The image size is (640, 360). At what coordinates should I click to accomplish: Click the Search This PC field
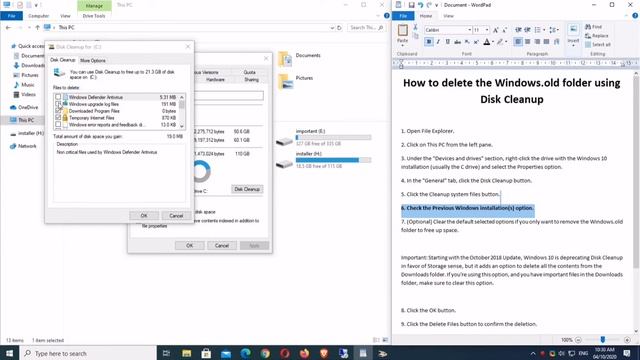coord(366,28)
